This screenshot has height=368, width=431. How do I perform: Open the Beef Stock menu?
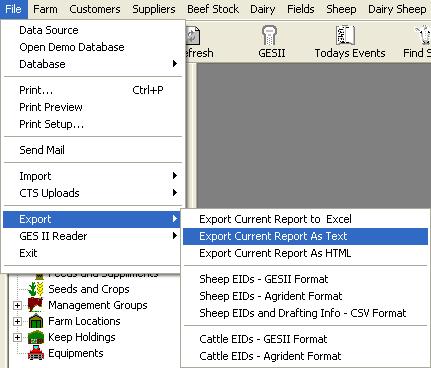click(x=213, y=9)
